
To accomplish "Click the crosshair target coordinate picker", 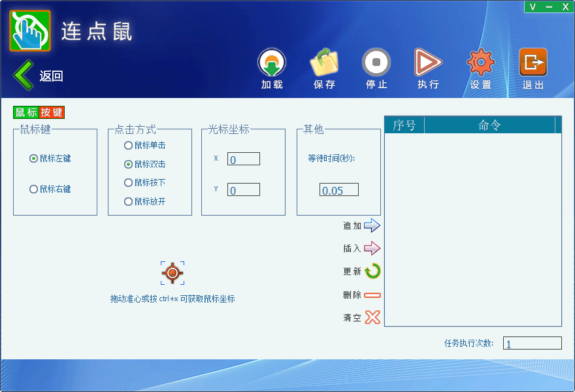I will coord(172,273).
